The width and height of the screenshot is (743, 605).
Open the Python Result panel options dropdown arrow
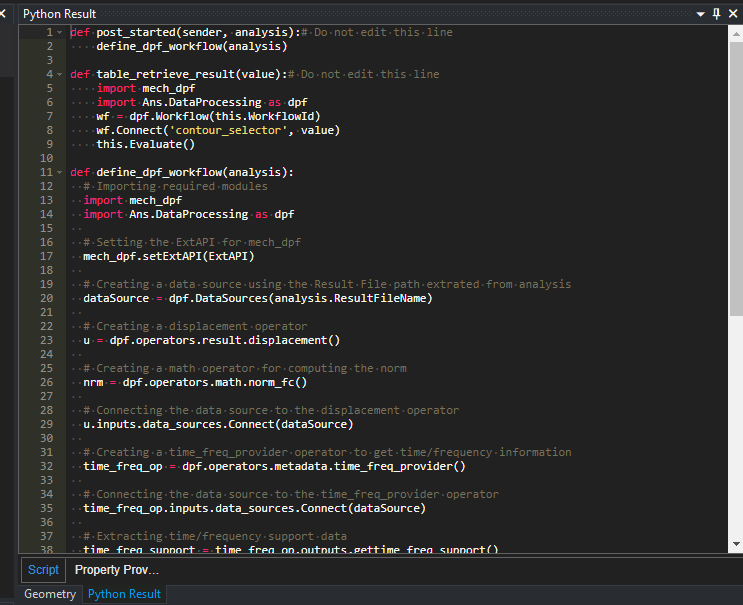click(700, 14)
